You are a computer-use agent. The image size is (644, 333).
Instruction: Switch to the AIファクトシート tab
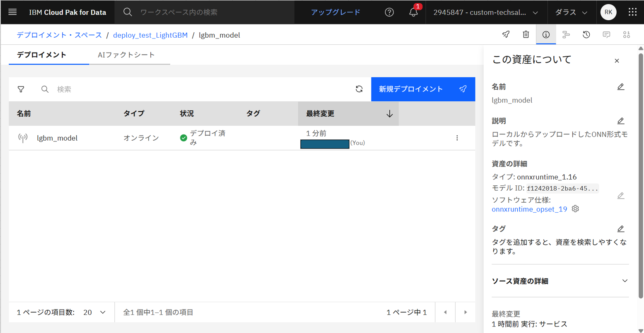[x=130, y=55]
